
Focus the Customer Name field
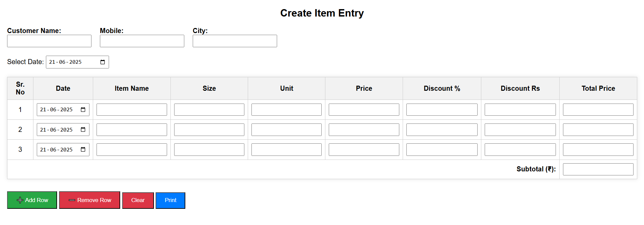pos(49,41)
